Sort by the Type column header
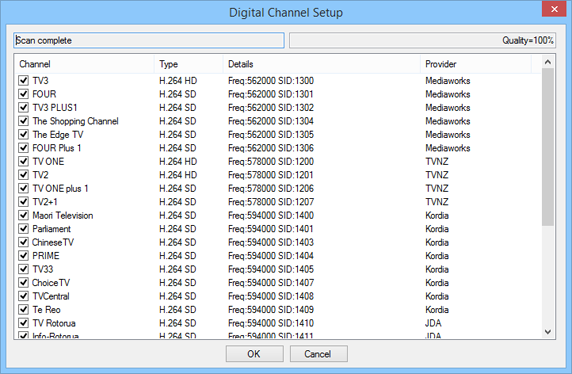The width and height of the screenshot is (572, 374). (189, 64)
